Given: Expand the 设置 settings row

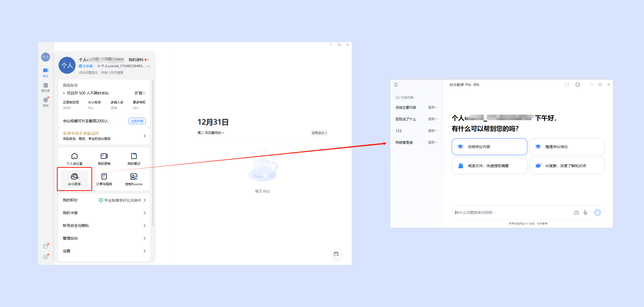Looking at the screenshot, I should point(104,251).
